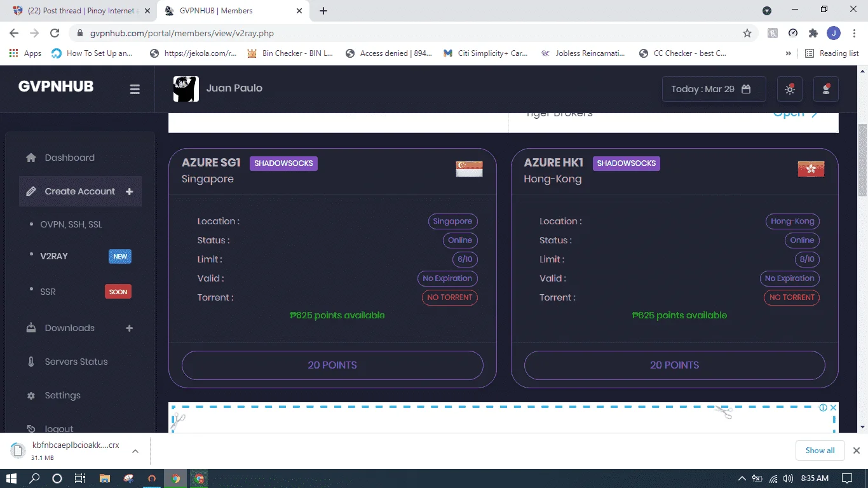Open the Windows Start menu
This screenshot has height=488, width=868.
[11, 478]
